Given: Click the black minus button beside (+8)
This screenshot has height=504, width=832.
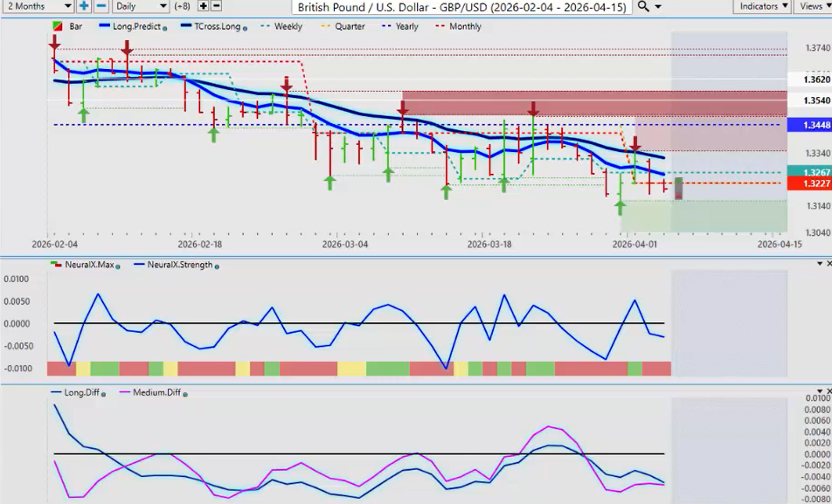Looking at the screenshot, I should click(216, 6).
